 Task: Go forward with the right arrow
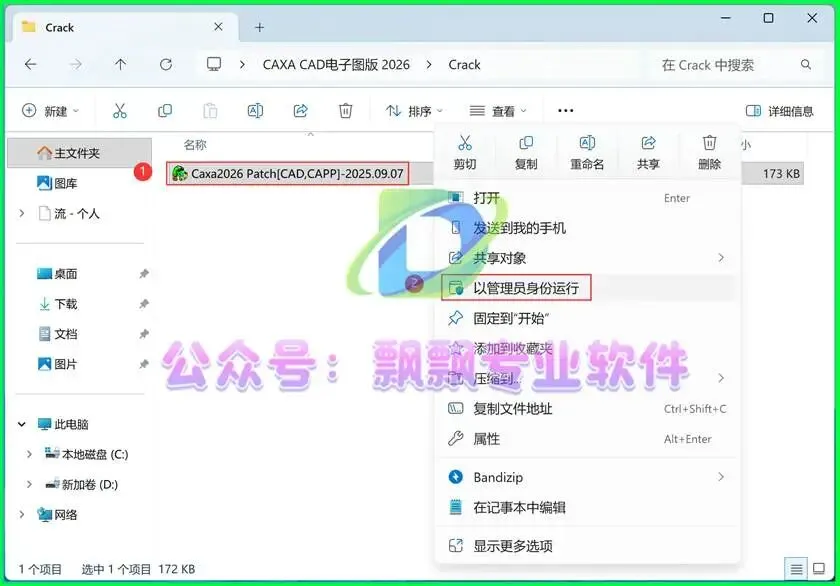point(76,65)
